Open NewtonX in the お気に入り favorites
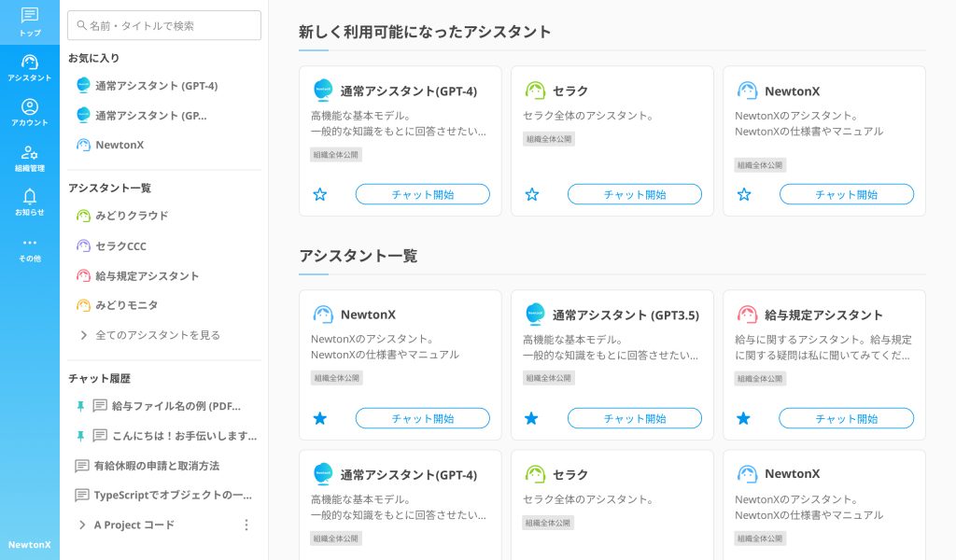956x560 pixels. click(x=119, y=146)
